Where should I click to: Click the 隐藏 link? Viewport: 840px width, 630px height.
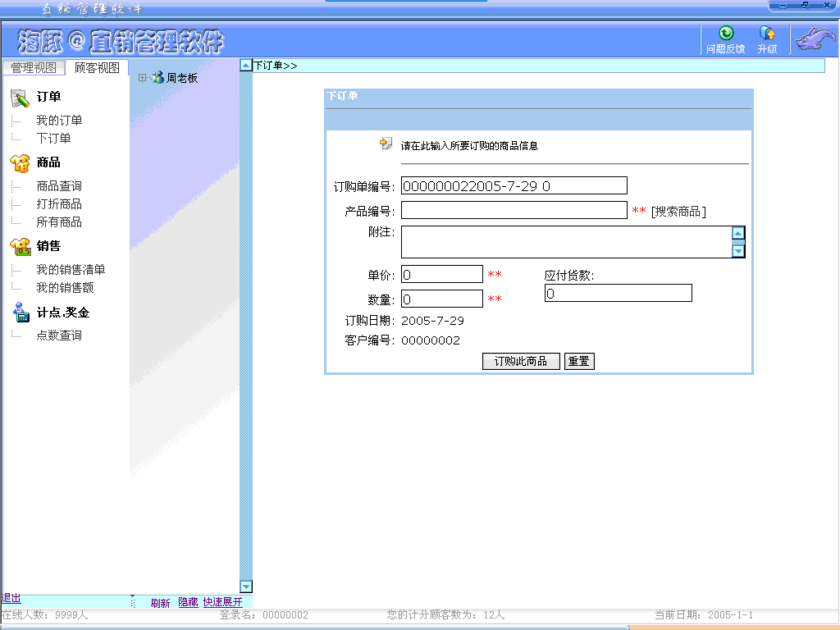(188, 602)
